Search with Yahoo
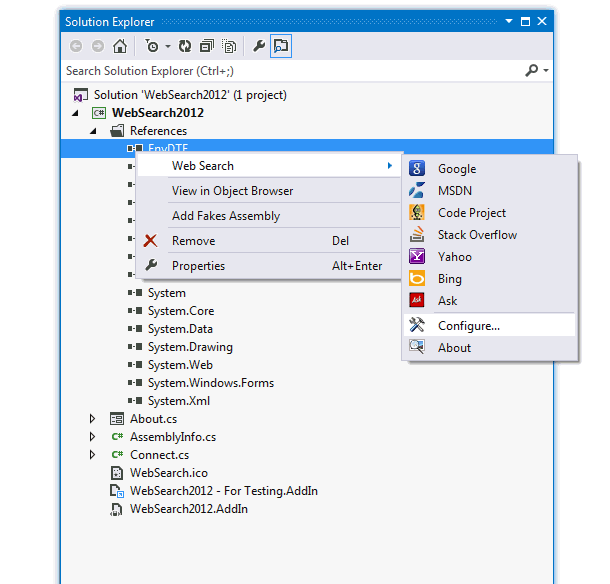The height and width of the screenshot is (584, 610). [489, 256]
